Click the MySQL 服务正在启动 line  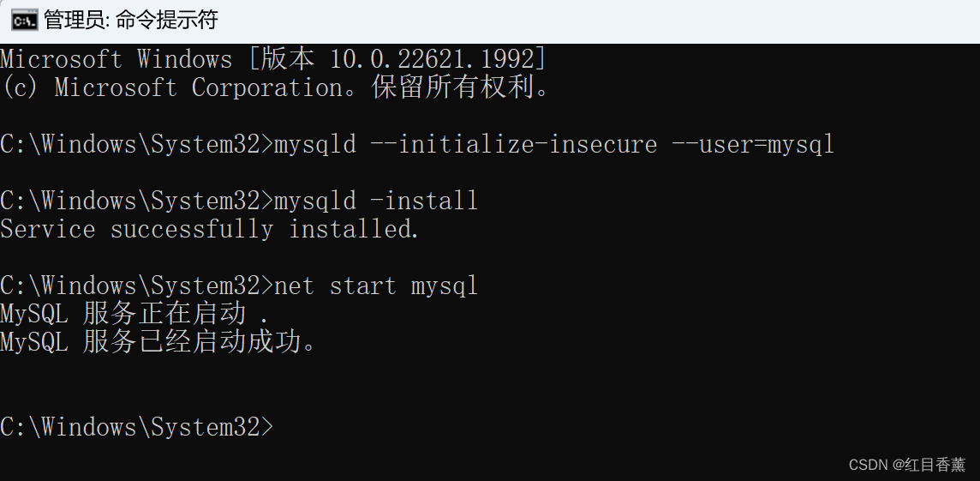(134, 314)
